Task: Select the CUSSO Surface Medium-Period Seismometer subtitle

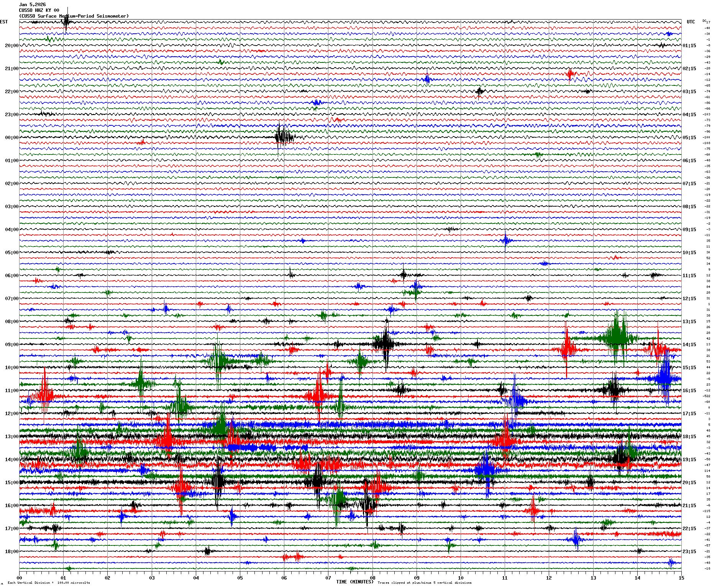Action: [74, 16]
